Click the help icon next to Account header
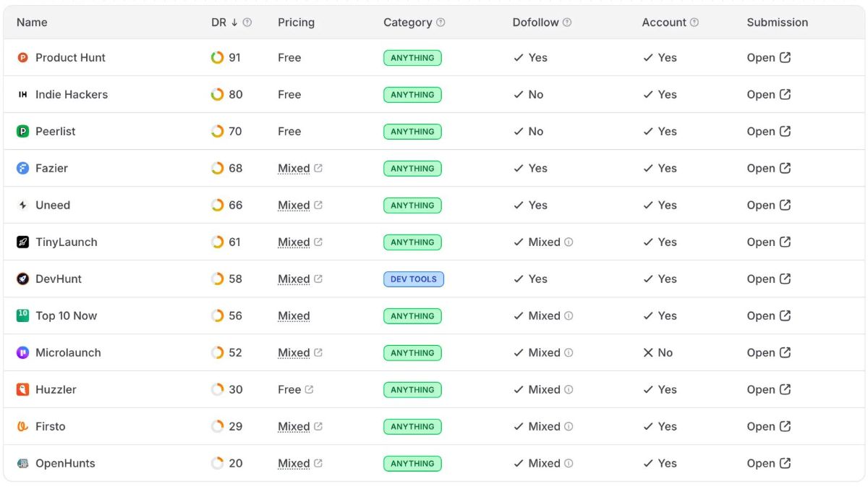Screen dimensions: 868x487 click(694, 22)
